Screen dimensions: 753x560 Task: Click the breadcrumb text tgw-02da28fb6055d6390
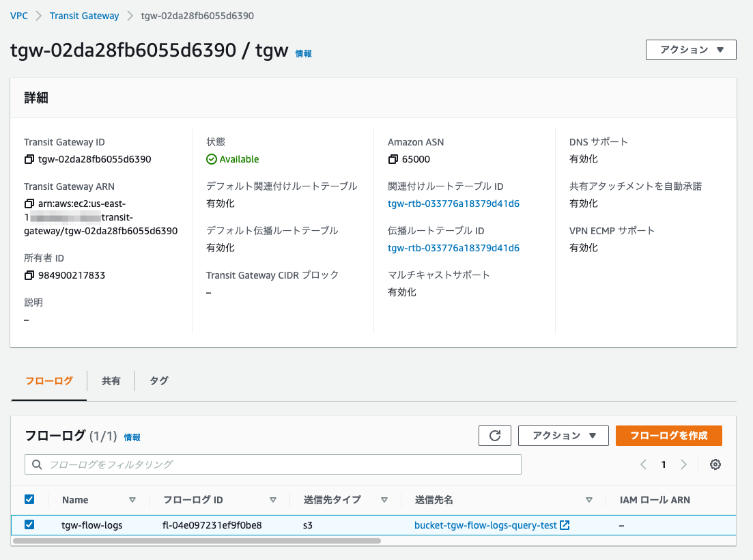click(x=197, y=16)
